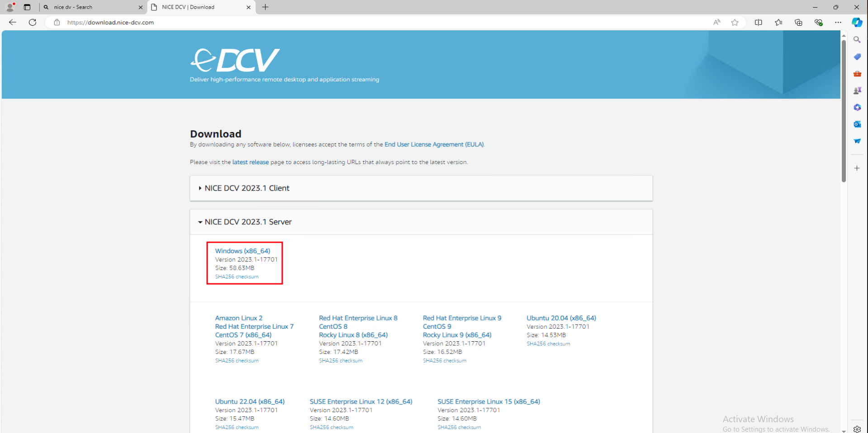Download SUSE Enterprise Linux 15 package
Screen dimensions: 868x433
tap(489, 402)
